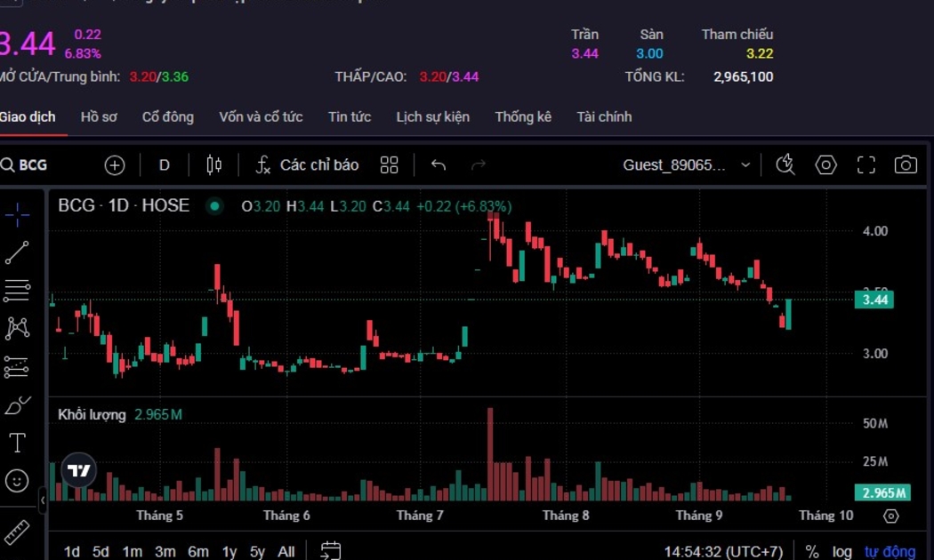This screenshot has width=934, height=560.
Task: Select the brush drawing tool
Action: click(17, 405)
